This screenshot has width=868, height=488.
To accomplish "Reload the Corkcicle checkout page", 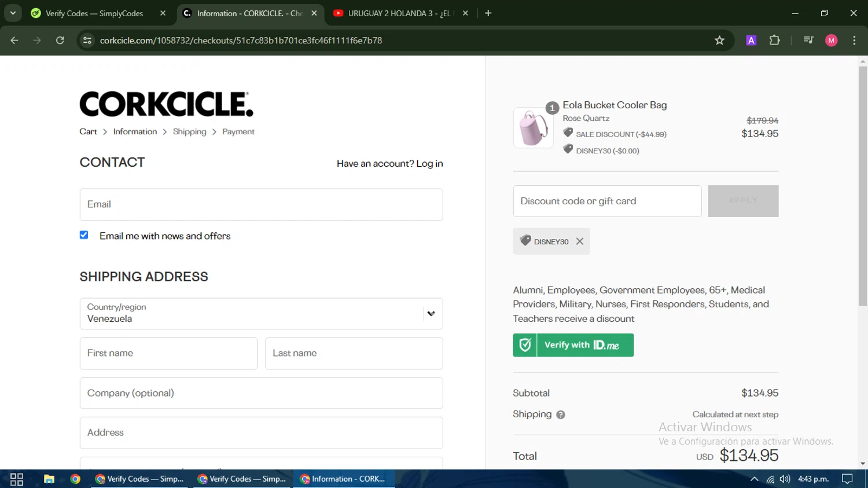I will 60,41.
